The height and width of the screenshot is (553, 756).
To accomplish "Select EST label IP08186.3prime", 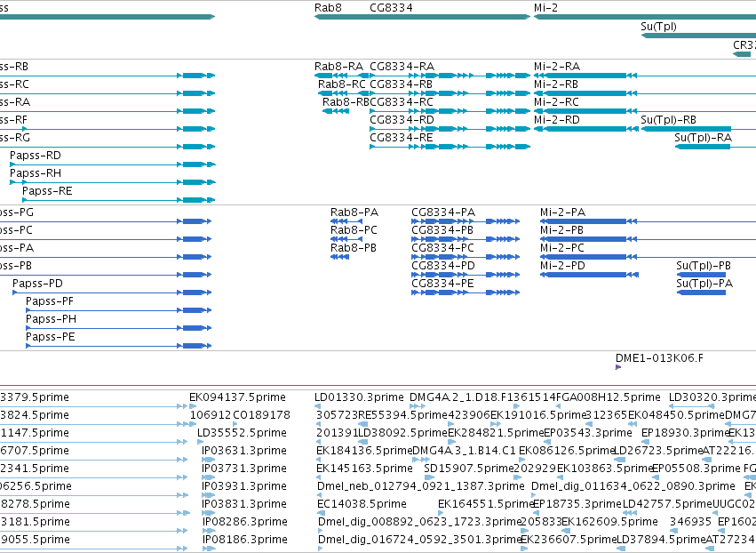I will coord(244,541).
